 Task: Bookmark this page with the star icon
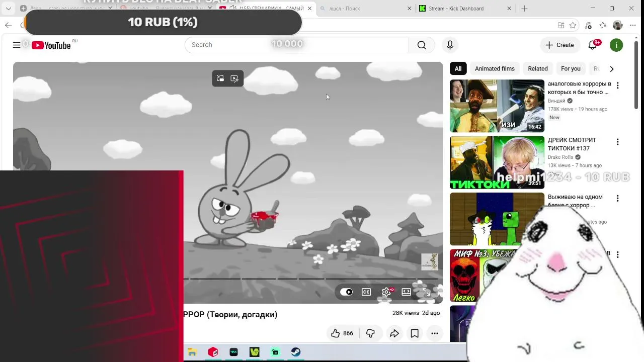(573, 25)
